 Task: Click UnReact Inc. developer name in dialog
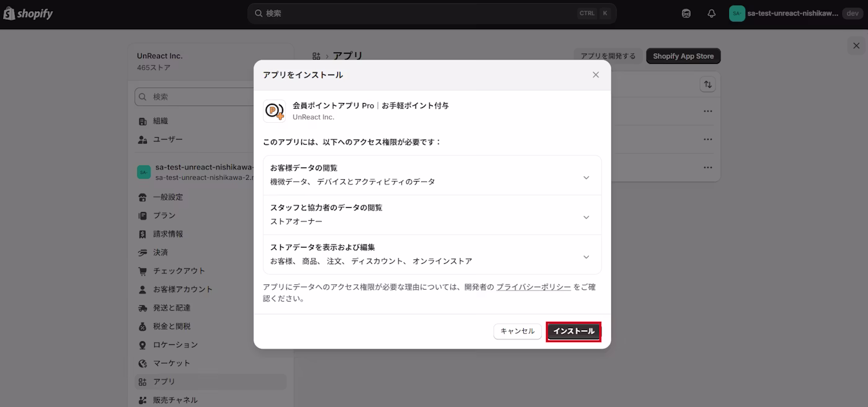click(313, 117)
